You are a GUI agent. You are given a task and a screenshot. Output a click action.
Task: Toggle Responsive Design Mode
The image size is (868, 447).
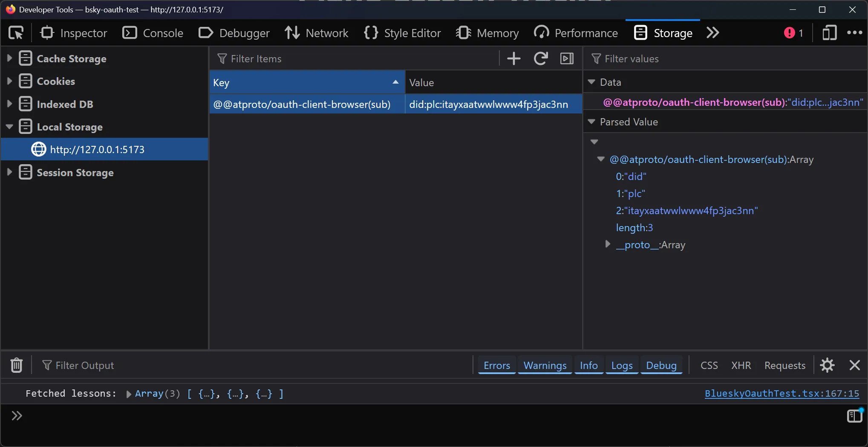click(x=829, y=33)
